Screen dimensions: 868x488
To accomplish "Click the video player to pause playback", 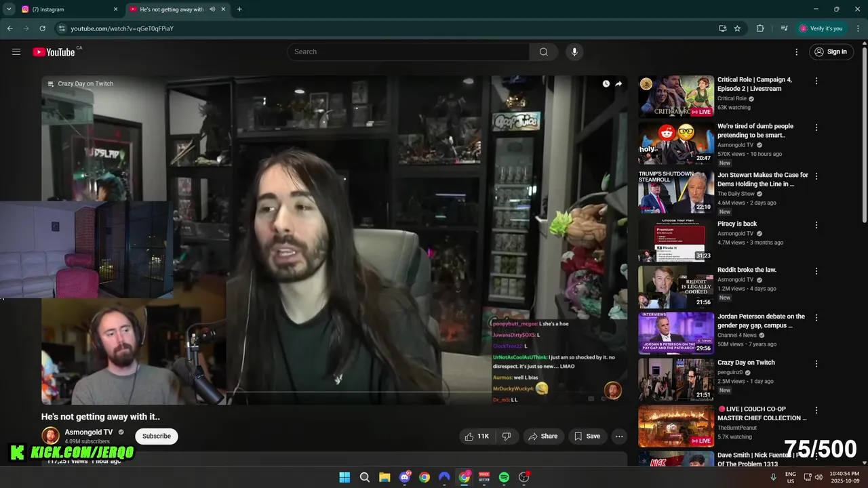I will tap(334, 239).
